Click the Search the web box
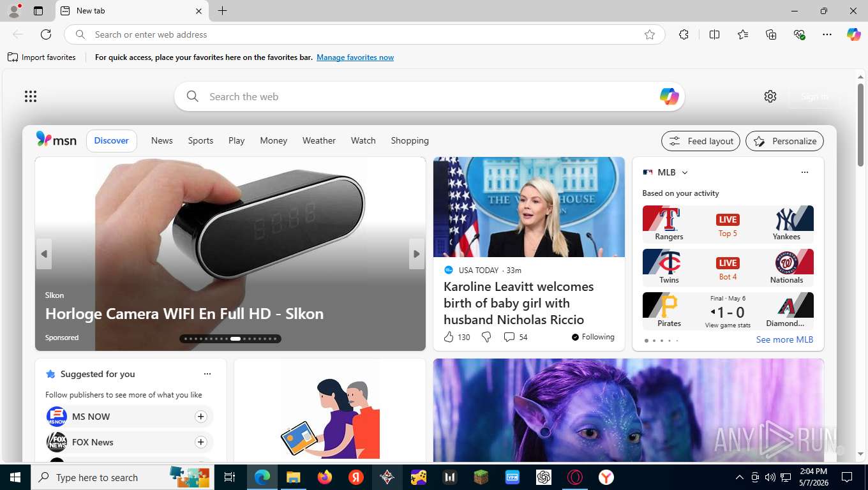 coord(430,96)
